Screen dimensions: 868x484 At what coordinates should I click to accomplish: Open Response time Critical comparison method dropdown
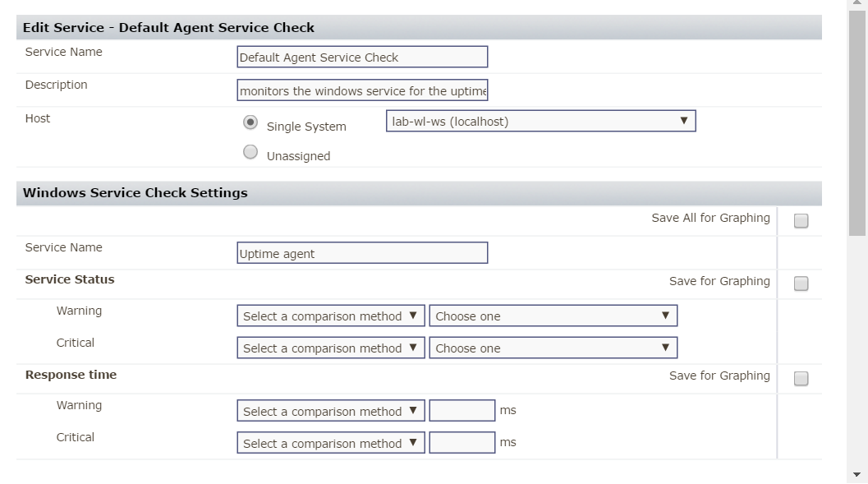coord(331,443)
